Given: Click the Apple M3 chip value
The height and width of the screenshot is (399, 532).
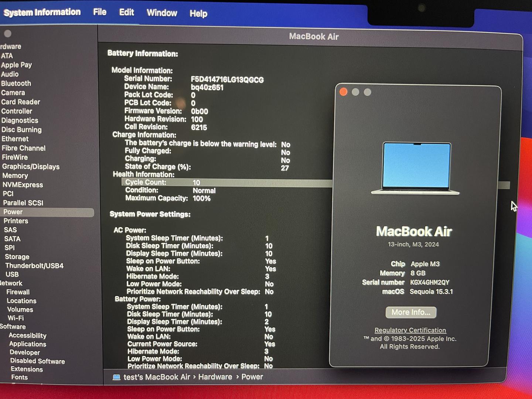Looking at the screenshot, I should 425,264.
